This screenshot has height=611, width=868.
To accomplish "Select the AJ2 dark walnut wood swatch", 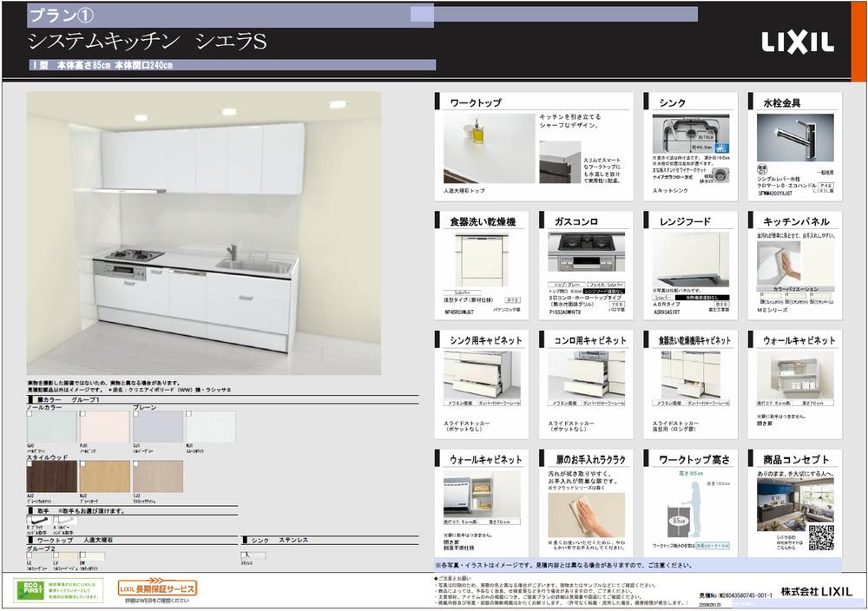I will pyautogui.click(x=52, y=476).
